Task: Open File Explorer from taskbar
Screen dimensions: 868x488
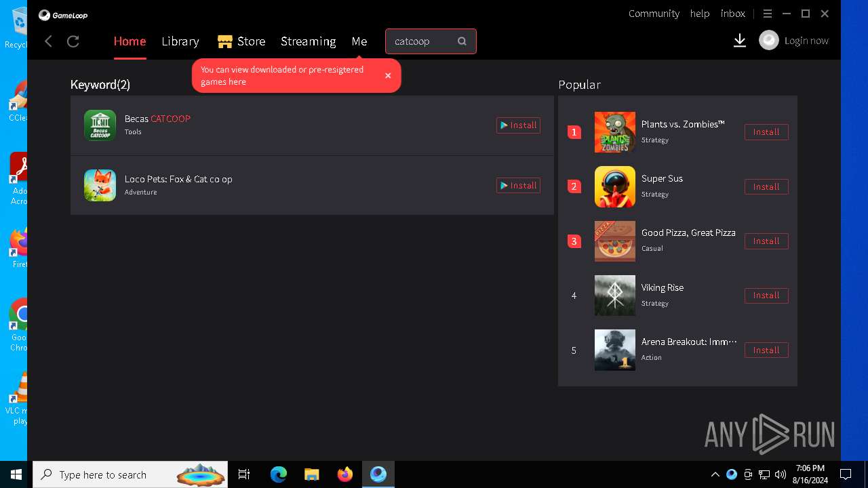Action: click(x=311, y=474)
